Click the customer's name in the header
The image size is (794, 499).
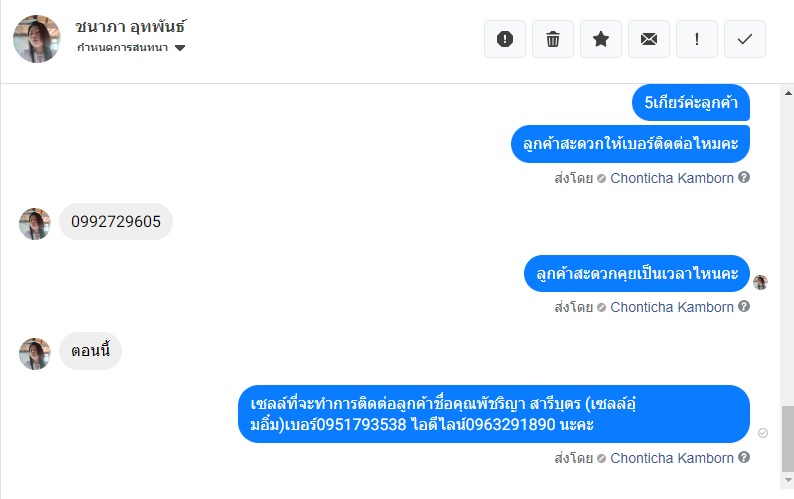[130, 26]
